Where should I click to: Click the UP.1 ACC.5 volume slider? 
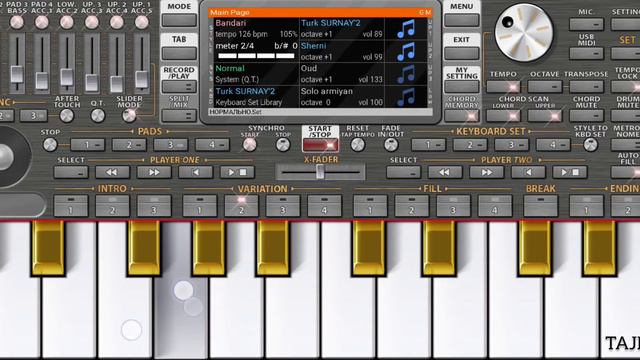point(142,79)
